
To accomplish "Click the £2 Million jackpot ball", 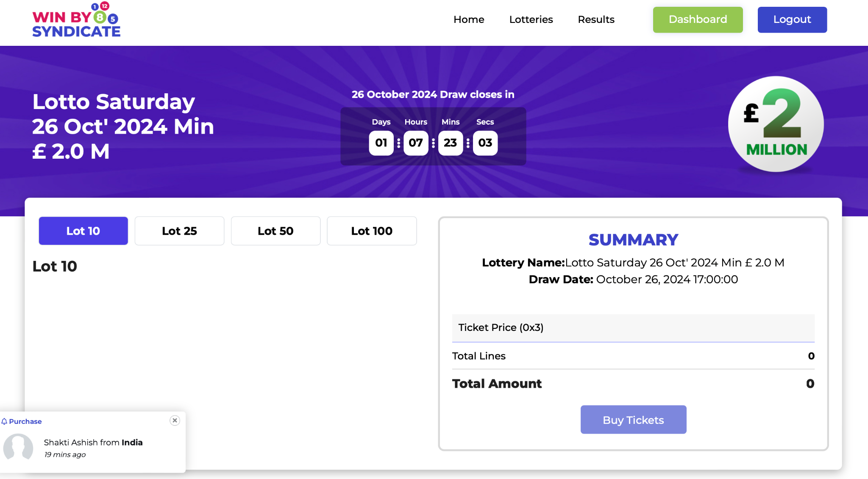I will pos(776,124).
